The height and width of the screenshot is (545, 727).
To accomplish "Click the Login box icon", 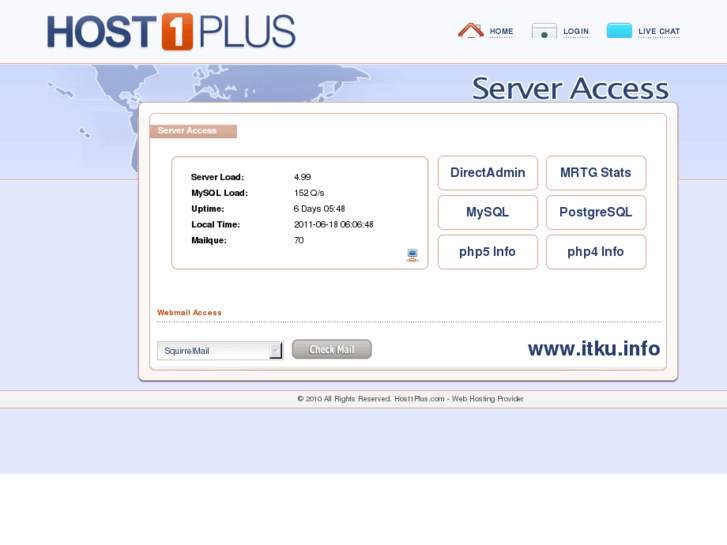I will [x=544, y=31].
